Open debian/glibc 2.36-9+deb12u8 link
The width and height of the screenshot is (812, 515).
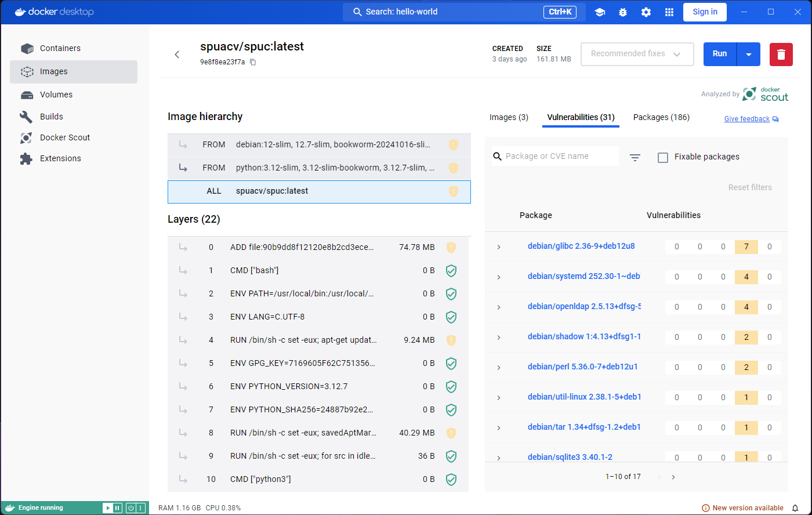[581, 246]
